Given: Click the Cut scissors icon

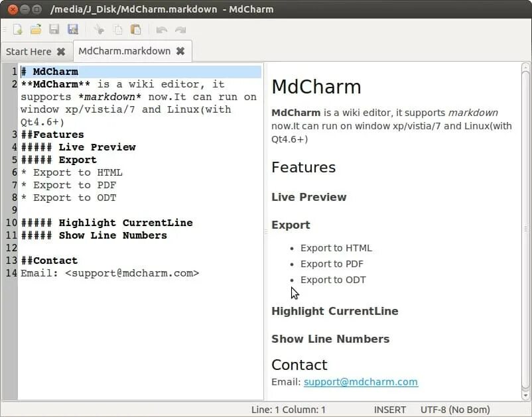Looking at the screenshot, I should 99,29.
